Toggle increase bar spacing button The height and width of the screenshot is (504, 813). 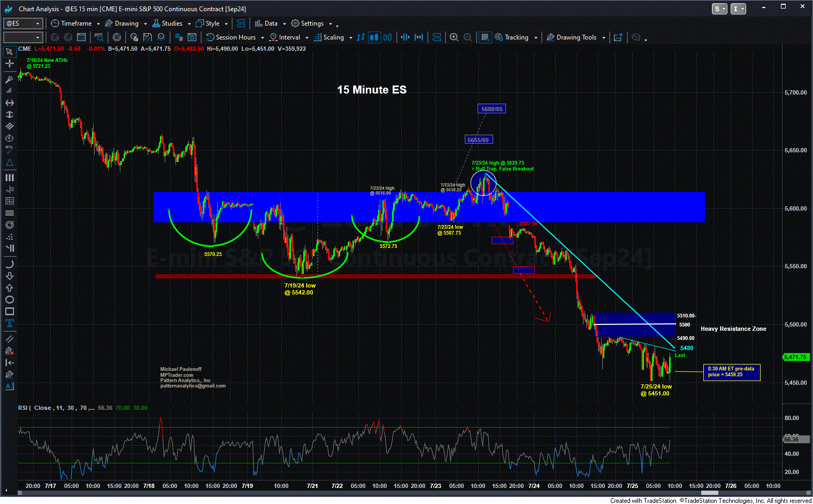[419, 37]
